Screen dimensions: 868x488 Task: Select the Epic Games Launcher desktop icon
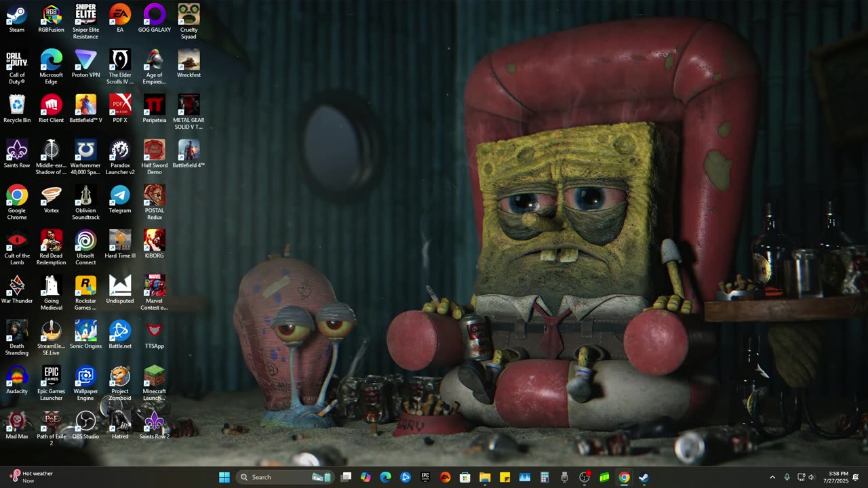[52, 383]
